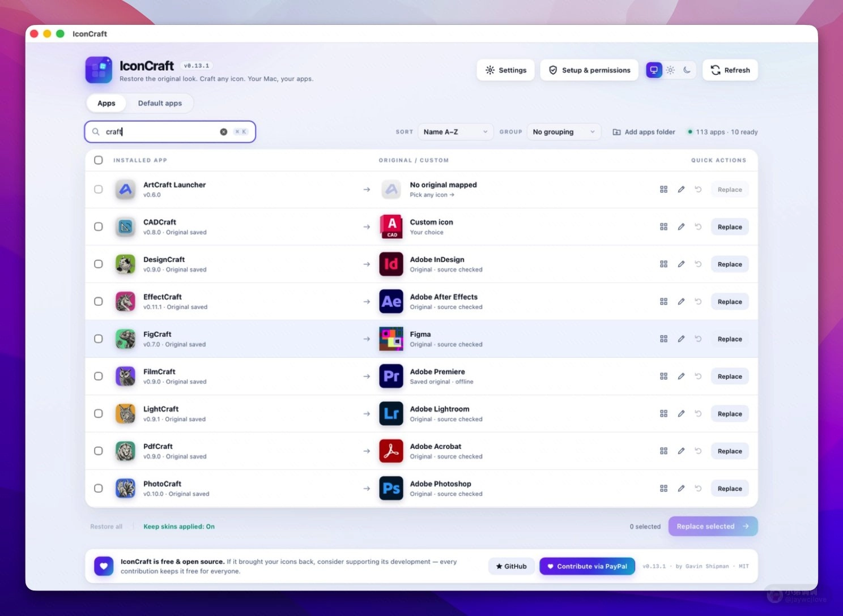
Task: Check the LightCraft row checkbox
Action: coord(99,414)
